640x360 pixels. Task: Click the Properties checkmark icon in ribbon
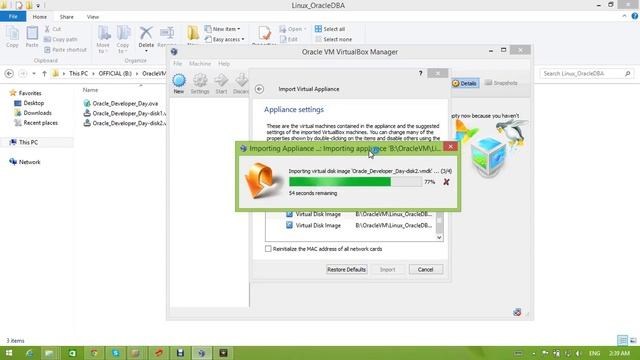point(264,33)
